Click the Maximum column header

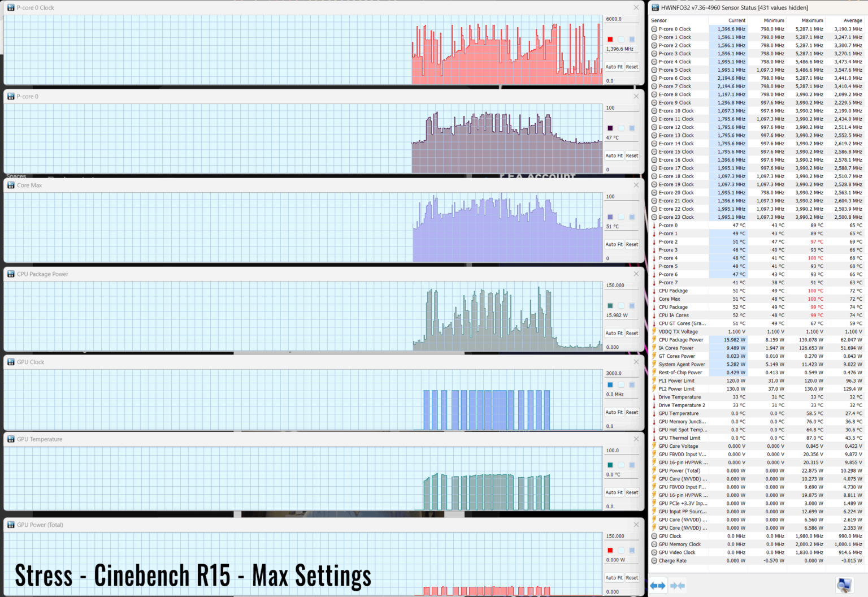(x=812, y=20)
